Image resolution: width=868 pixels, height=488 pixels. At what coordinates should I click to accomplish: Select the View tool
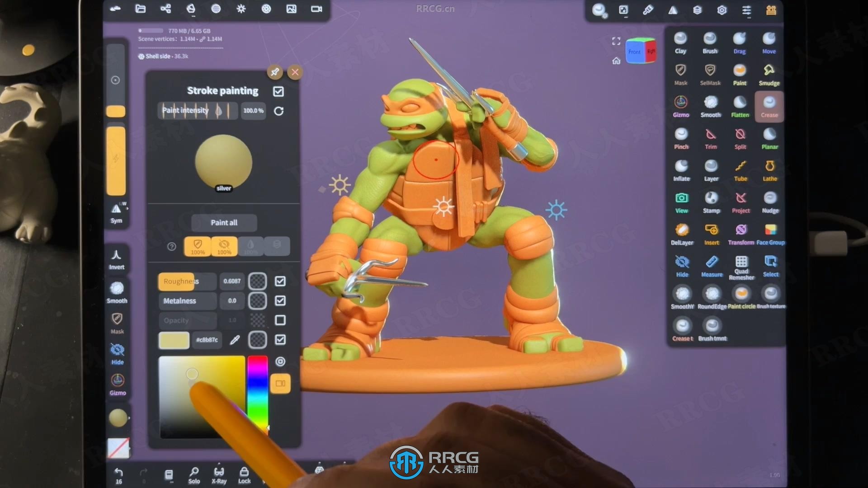(x=681, y=202)
